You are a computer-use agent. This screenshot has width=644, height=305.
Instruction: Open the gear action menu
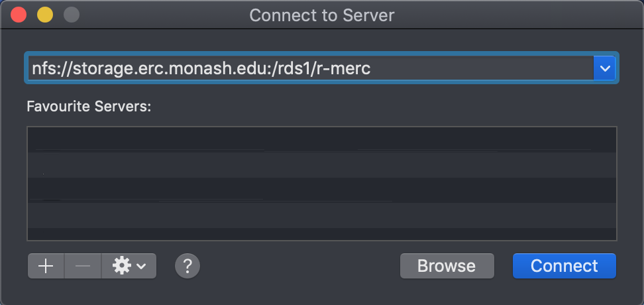[x=129, y=266]
